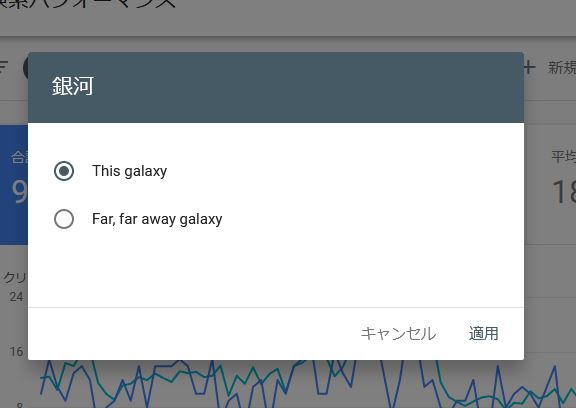Image resolution: width=576 pixels, height=408 pixels.
Task: Click the plus icon beside 新規
Action: click(529, 68)
